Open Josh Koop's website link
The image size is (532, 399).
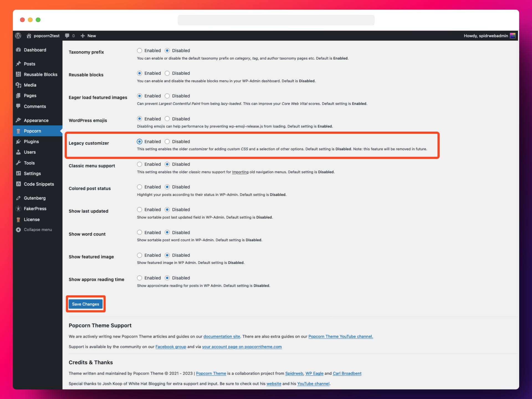point(274,383)
